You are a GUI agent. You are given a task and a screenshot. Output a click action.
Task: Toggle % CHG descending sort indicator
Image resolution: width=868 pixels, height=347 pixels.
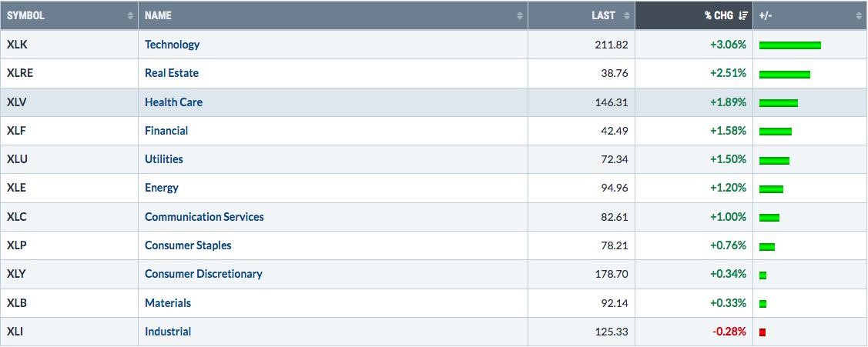tap(743, 15)
